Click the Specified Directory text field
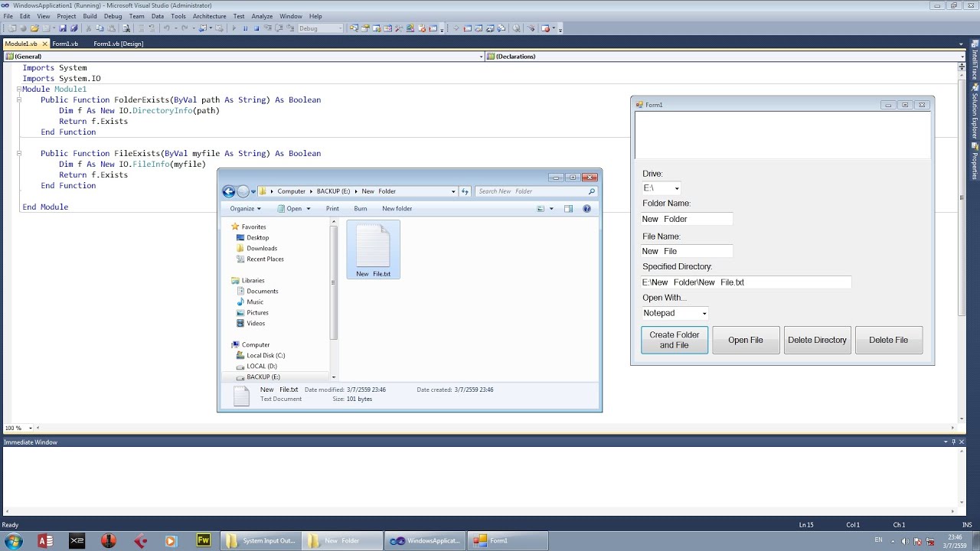 coord(746,282)
